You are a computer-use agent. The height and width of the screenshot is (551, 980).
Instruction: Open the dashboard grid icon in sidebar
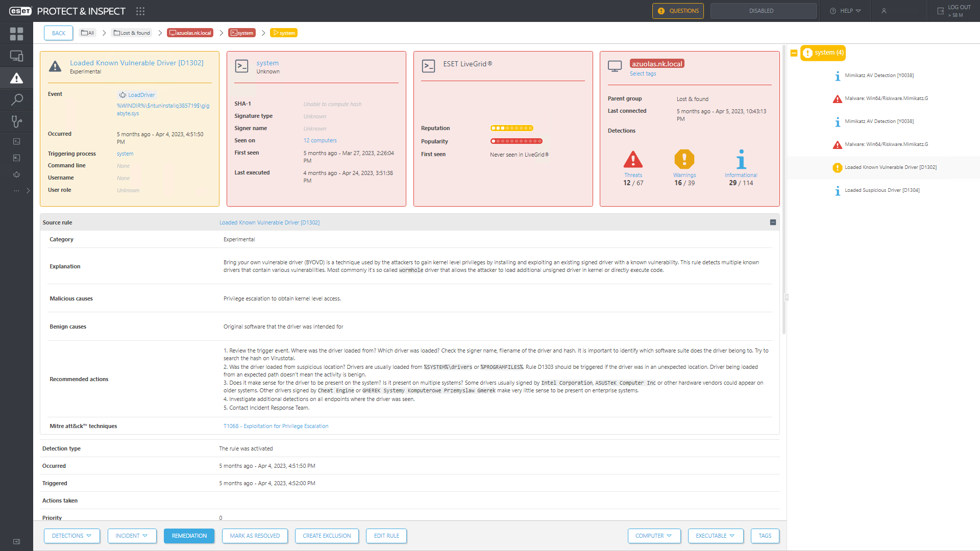[x=16, y=34]
